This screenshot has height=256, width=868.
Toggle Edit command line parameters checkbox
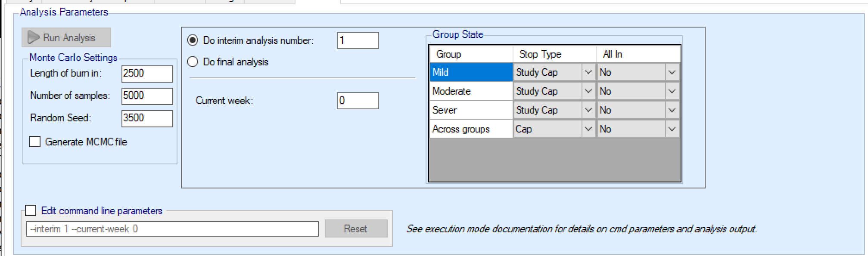click(31, 211)
